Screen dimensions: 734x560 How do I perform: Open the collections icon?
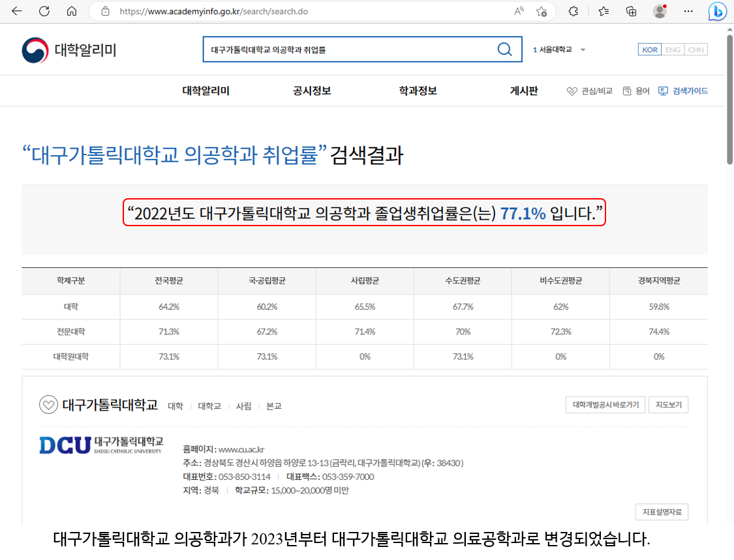(x=631, y=11)
